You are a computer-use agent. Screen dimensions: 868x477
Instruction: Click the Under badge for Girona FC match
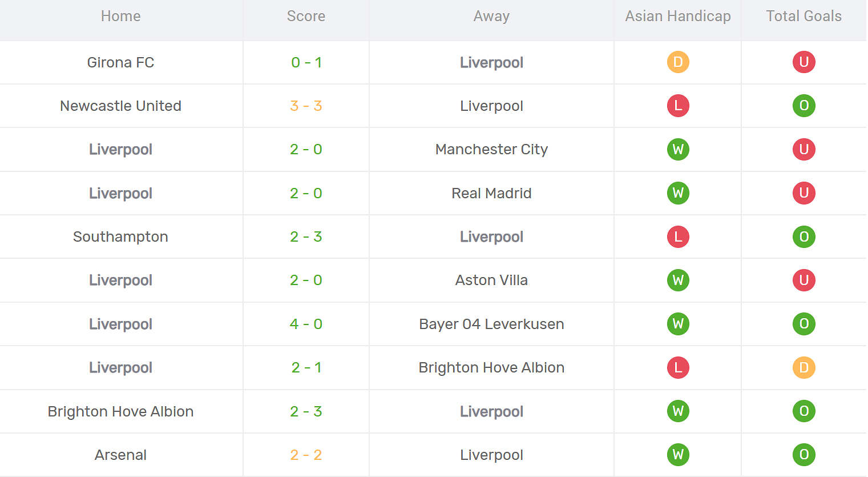coord(804,62)
